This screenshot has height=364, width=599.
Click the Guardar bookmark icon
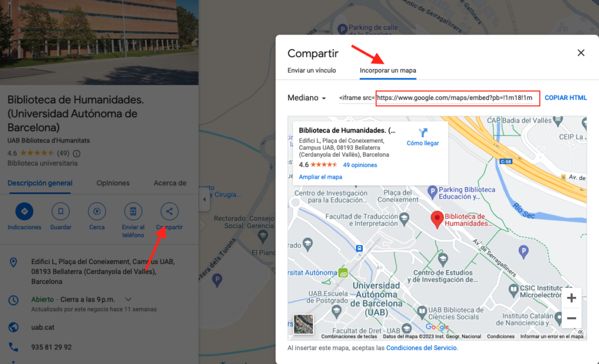[x=61, y=212]
